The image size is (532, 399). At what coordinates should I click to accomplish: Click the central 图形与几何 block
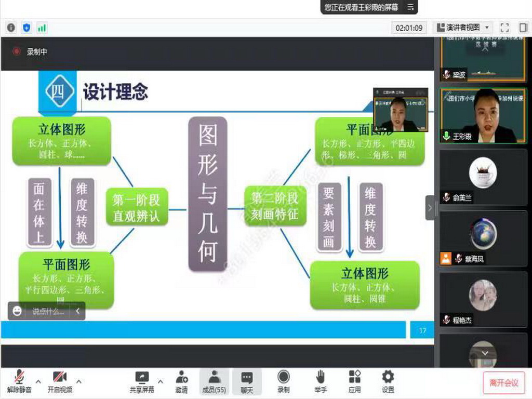pos(207,194)
